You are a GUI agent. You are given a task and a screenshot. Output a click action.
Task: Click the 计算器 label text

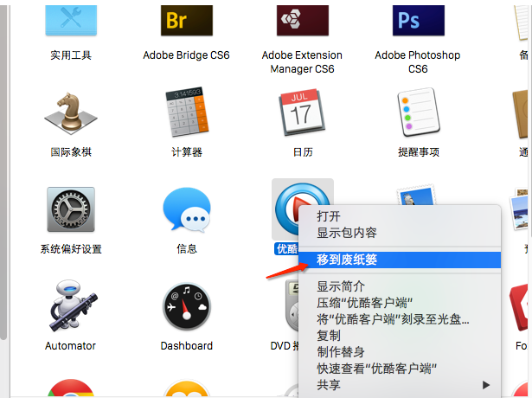point(187,152)
